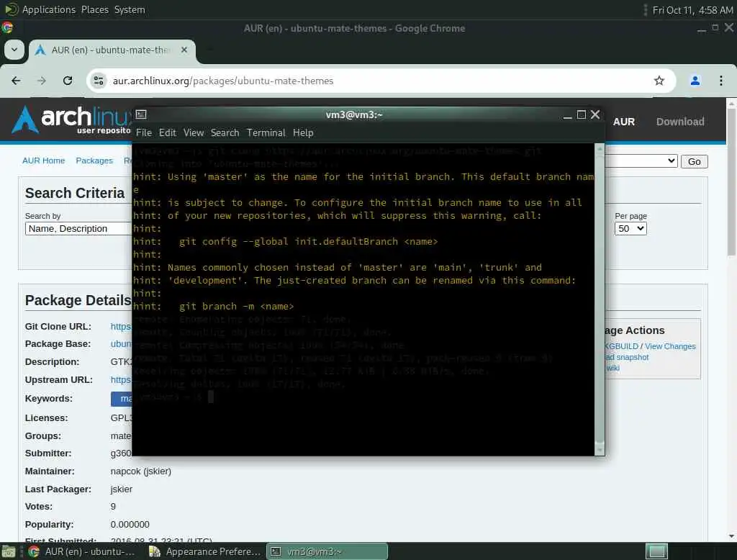Click the AUR link in header
The width and height of the screenshot is (737, 560).
coord(624,122)
